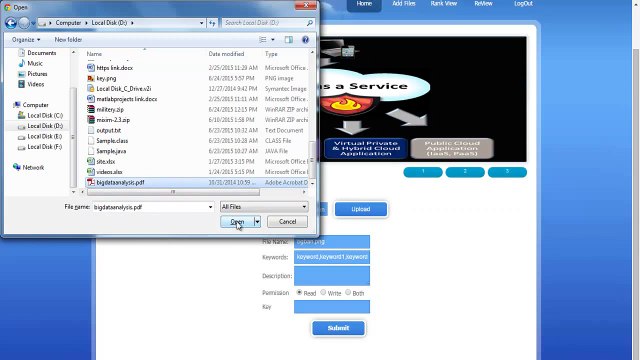The width and height of the screenshot is (640, 360).
Task: Select the Read permission radio button
Action: [x=299, y=292]
